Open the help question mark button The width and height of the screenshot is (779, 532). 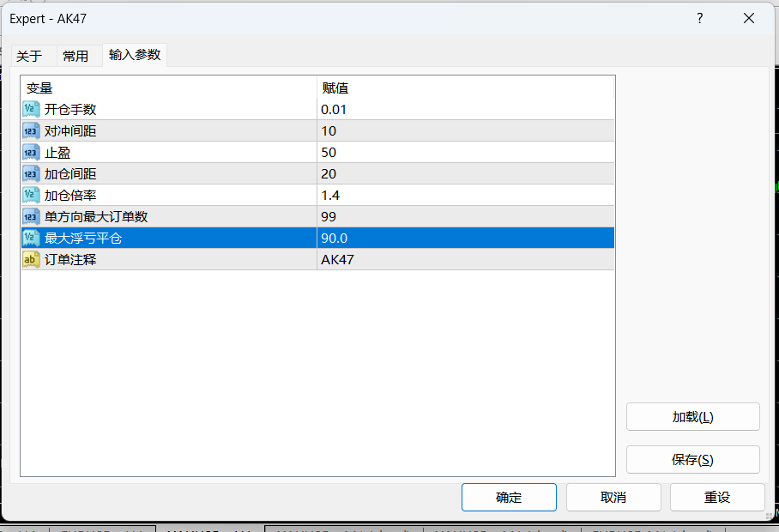700,18
